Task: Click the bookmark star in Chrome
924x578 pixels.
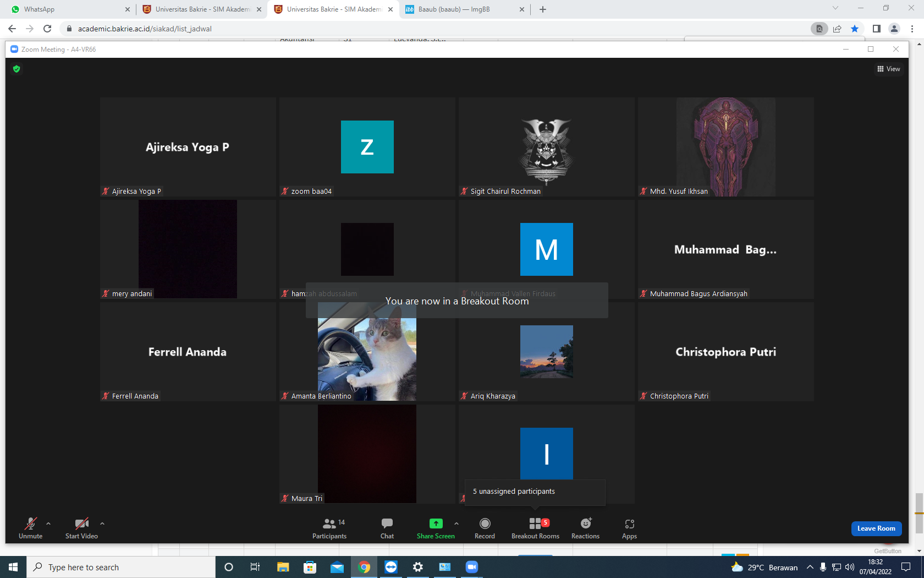Action: 855,29
